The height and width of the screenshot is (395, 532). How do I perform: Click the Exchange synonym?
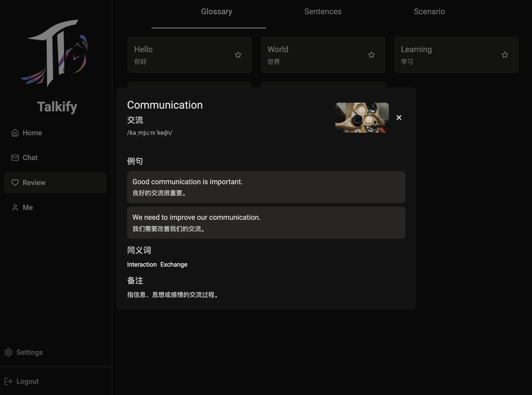(174, 265)
